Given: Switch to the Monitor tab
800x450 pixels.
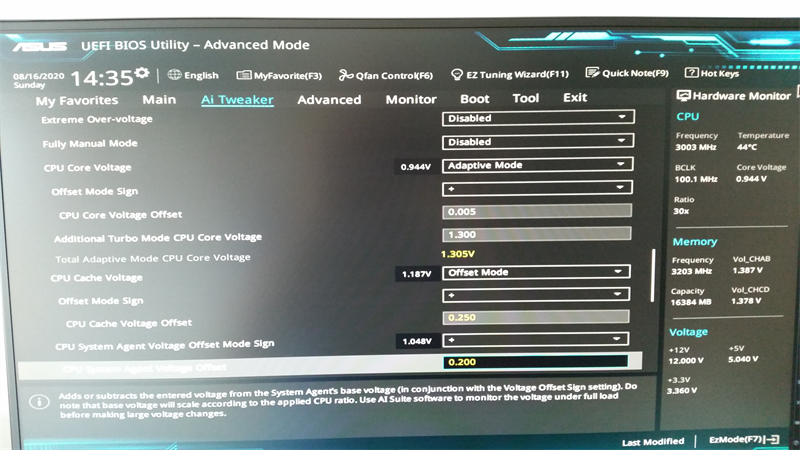Looking at the screenshot, I should [x=411, y=99].
